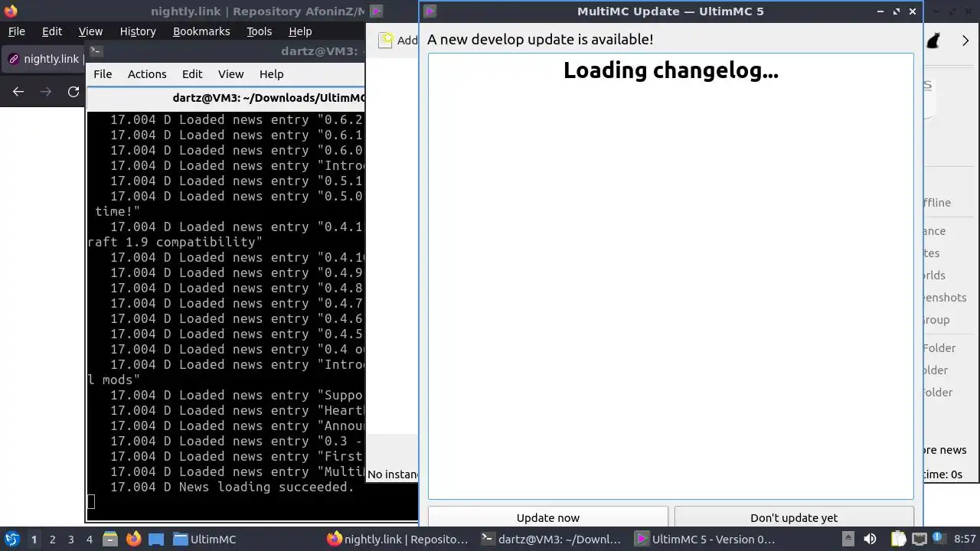Click the cat icon in UltimMC toolbar

pyautogui.click(x=933, y=41)
